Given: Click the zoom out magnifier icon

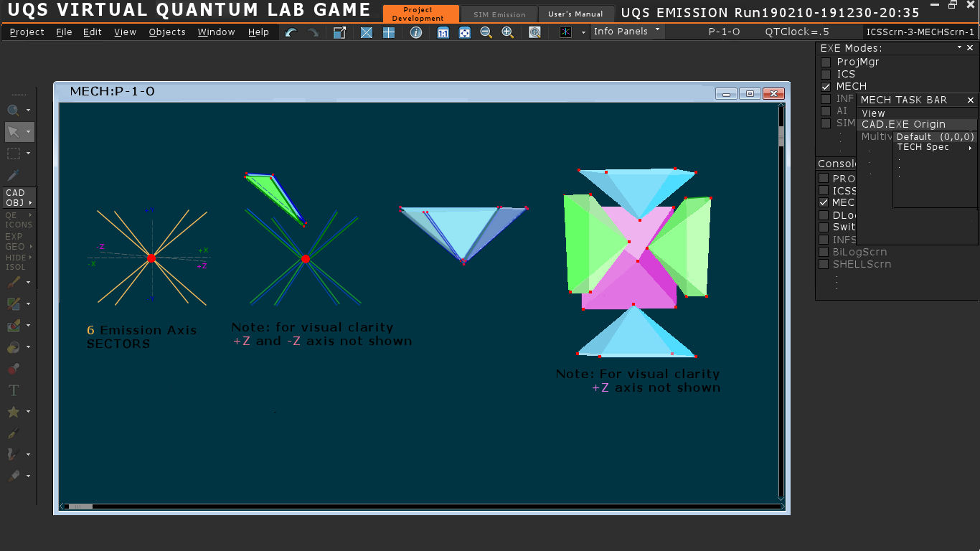Looking at the screenshot, I should [486, 32].
